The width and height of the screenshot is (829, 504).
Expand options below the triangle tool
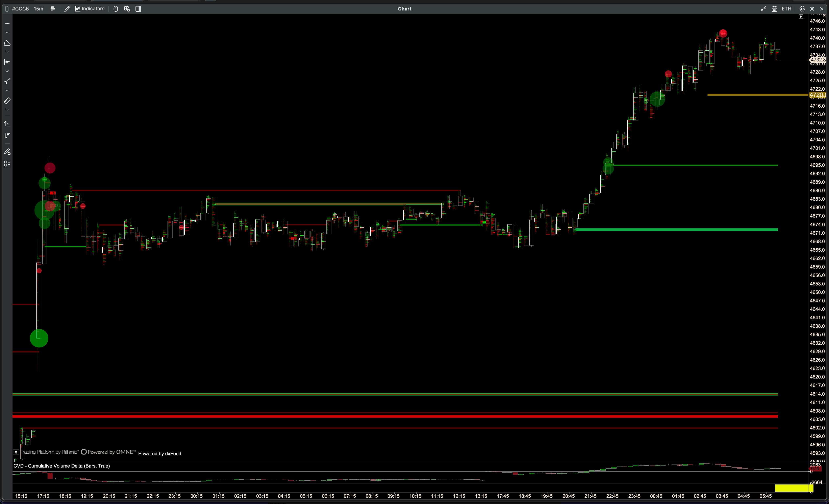click(7, 52)
